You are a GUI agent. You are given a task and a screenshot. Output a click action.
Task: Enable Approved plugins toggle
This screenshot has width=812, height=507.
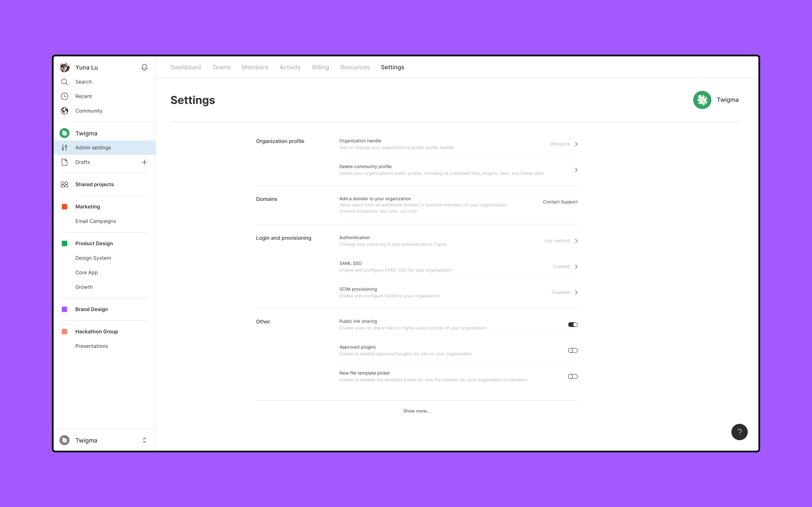click(572, 350)
